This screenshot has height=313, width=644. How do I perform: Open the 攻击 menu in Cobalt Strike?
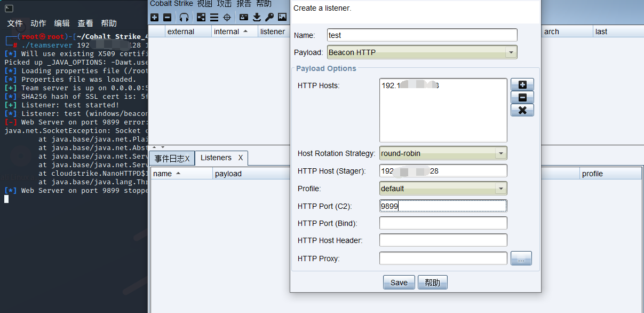[x=225, y=4]
